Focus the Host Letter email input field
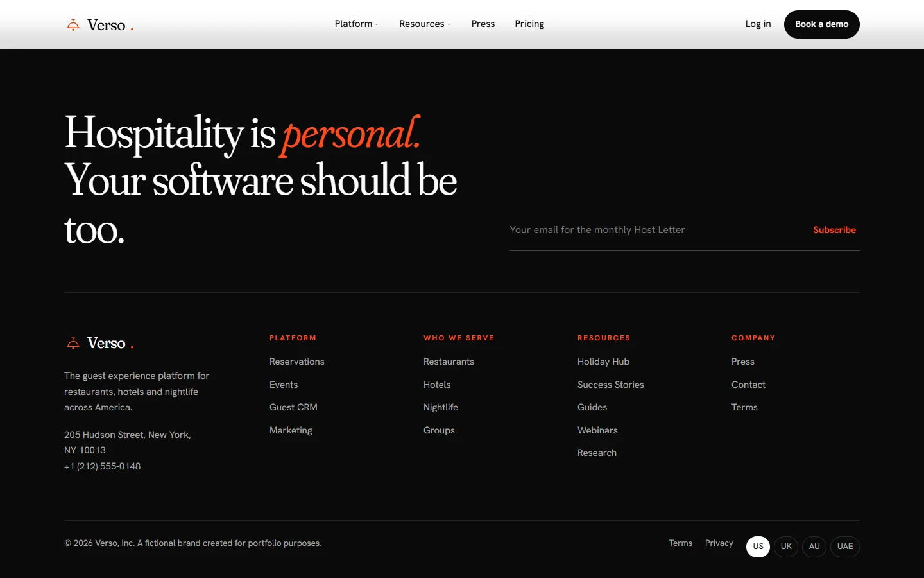This screenshot has height=578, width=924. pyautogui.click(x=655, y=230)
